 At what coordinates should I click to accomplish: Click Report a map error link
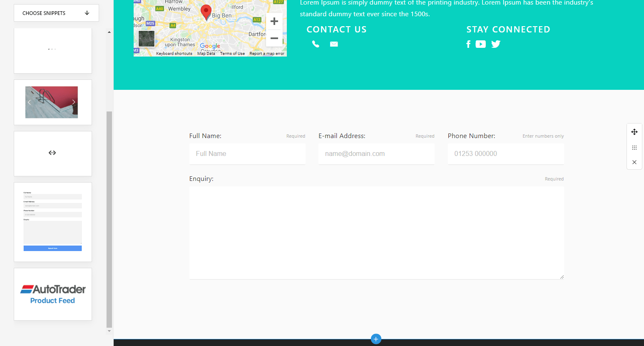[267, 54]
